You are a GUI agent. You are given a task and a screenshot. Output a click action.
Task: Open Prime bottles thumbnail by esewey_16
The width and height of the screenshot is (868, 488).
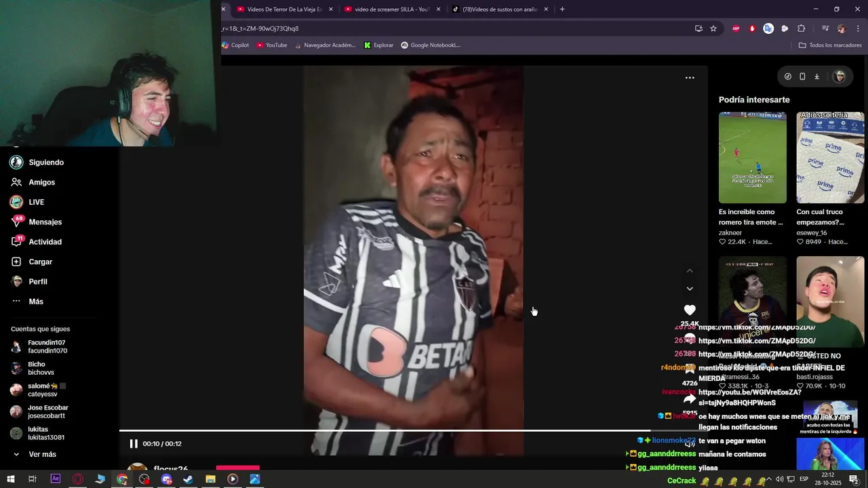pos(830,158)
